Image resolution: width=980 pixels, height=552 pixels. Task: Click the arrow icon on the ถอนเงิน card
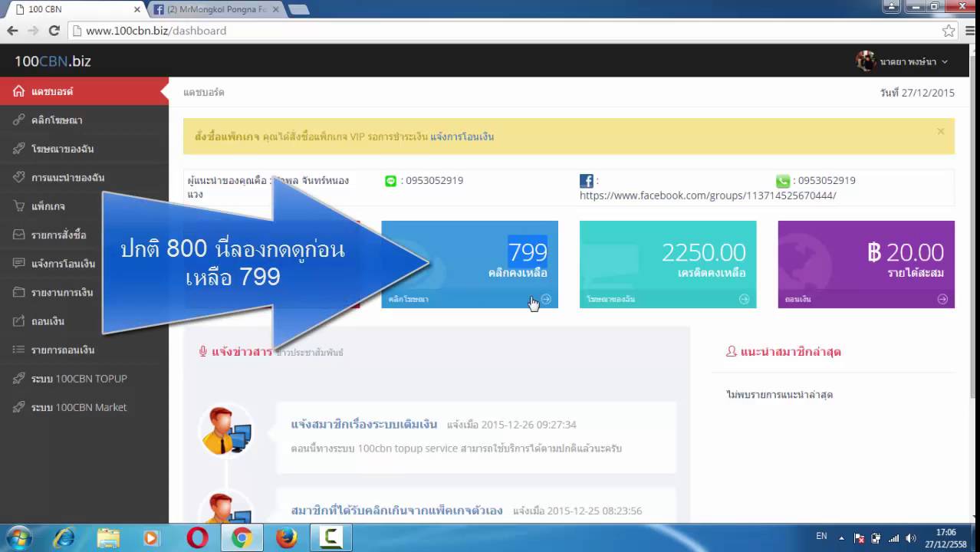tap(942, 299)
